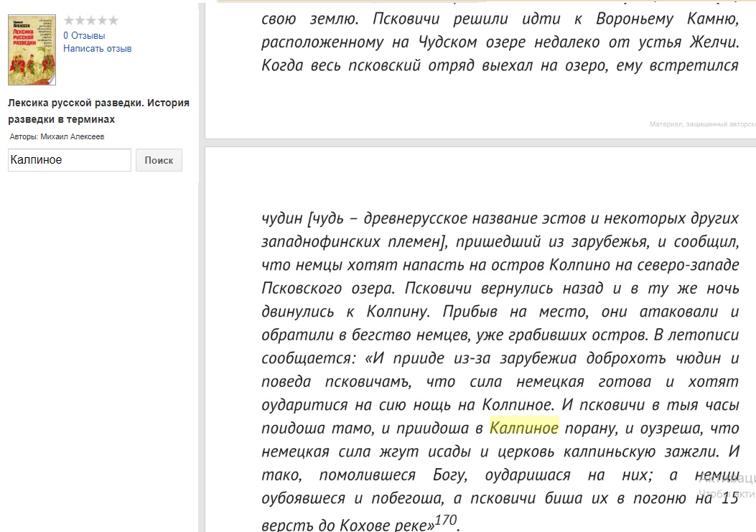Viewport: 756px width, 532px height.
Task: Click the highlighted word Калпиное
Action: (523, 428)
